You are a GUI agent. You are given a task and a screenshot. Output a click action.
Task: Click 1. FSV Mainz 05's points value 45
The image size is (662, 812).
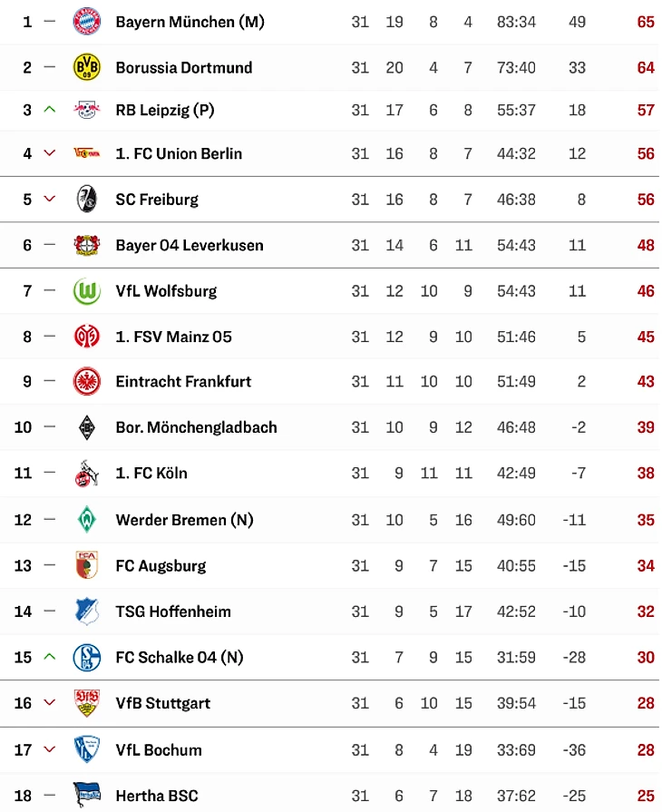point(645,337)
